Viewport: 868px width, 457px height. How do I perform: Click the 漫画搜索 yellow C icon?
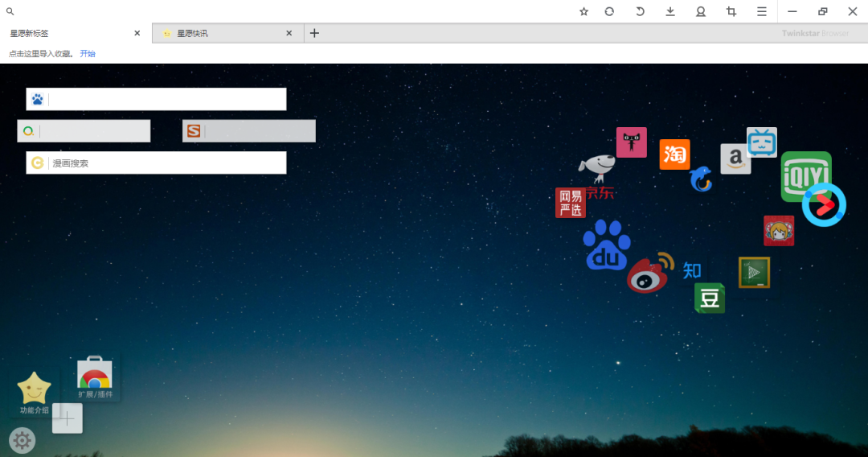(37, 163)
